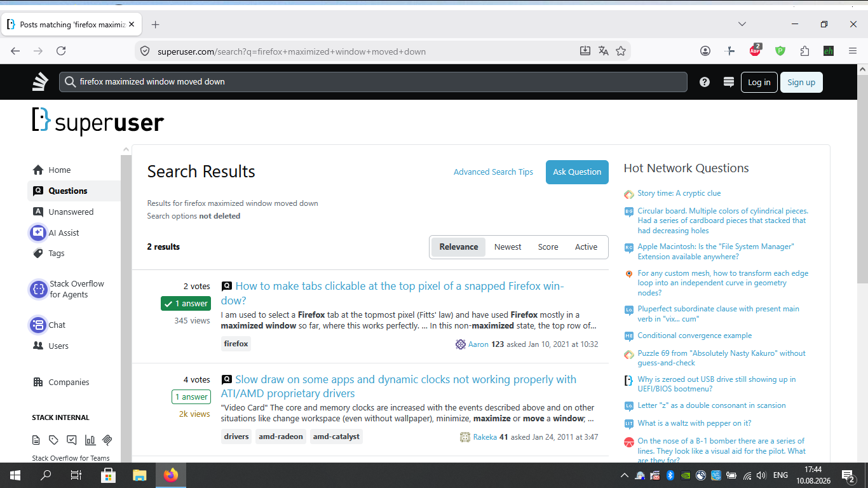The width and height of the screenshot is (868, 488).
Task: Sort results by Relevance
Action: click(x=459, y=247)
